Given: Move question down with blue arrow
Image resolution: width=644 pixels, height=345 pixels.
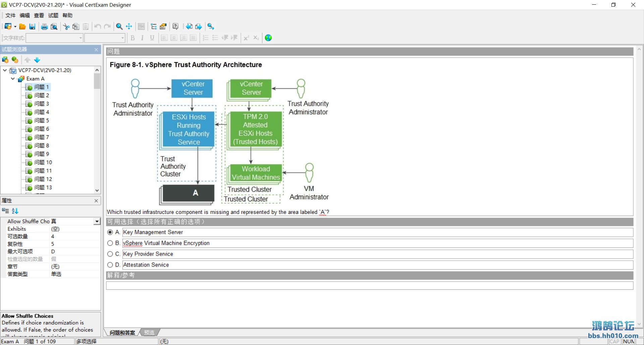Looking at the screenshot, I should pyautogui.click(x=37, y=60).
